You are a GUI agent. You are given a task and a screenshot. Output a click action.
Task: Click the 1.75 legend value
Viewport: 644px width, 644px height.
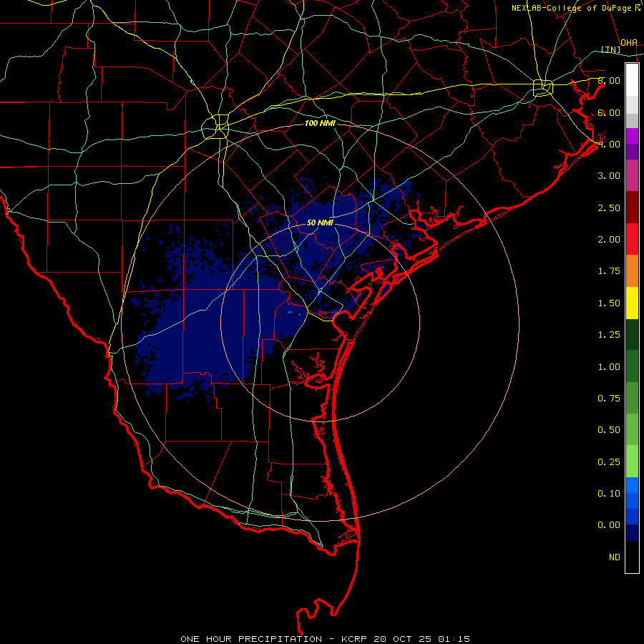609,271
